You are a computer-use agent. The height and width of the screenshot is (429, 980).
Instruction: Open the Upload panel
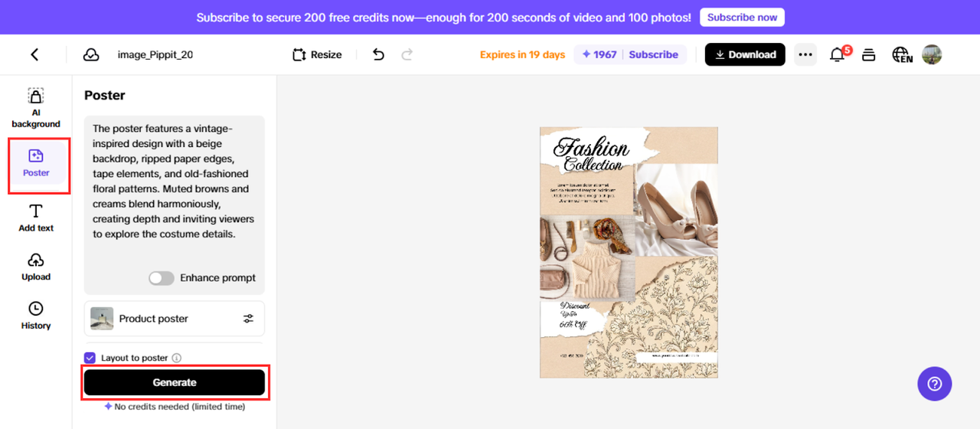36,267
